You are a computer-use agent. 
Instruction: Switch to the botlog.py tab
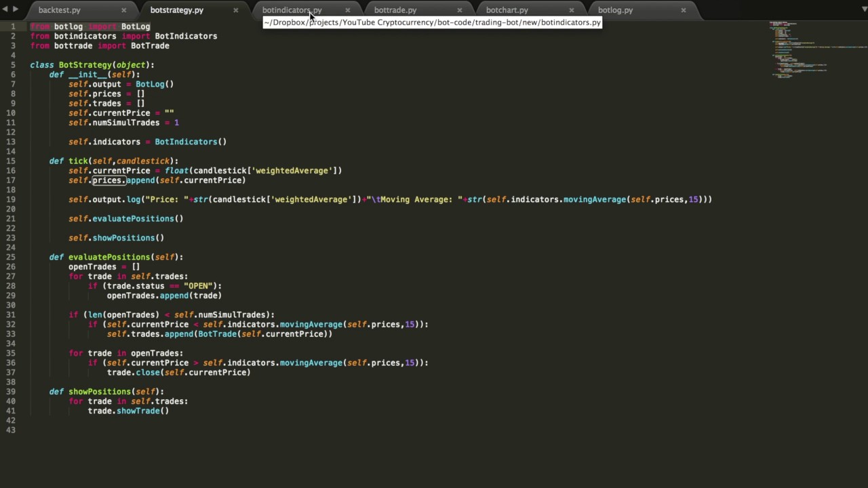click(615, 10)
